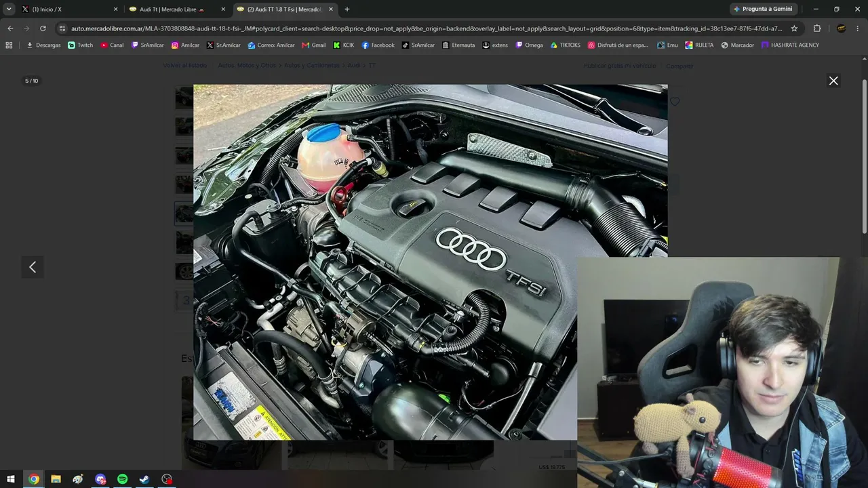
Task: Open the HASHRATE AGENCY bookmark
Action: [x=790, y=45]
